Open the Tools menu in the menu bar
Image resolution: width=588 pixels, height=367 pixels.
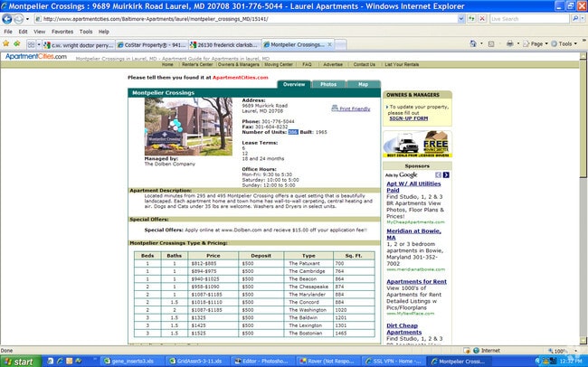(86, 32)
